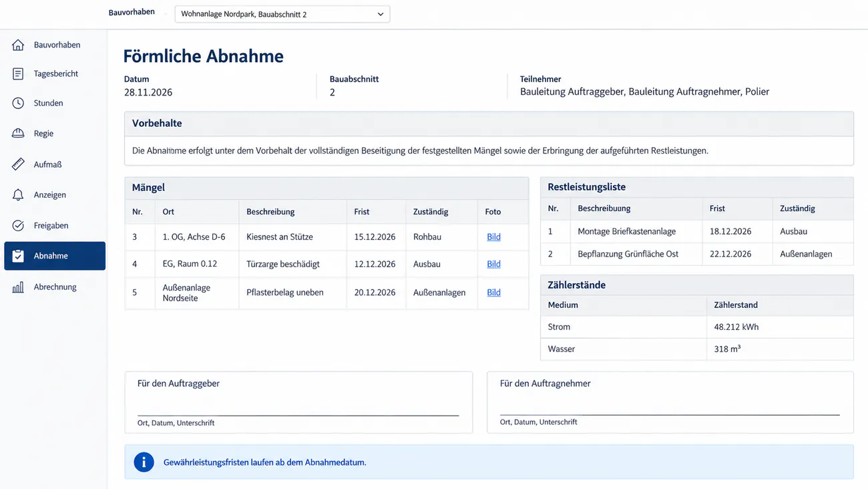Image resolution: width=868 pixels, height=489 pixels.
Task: Click the deadline 12.12.2026 in Mängel
Action: pos(375,265)
